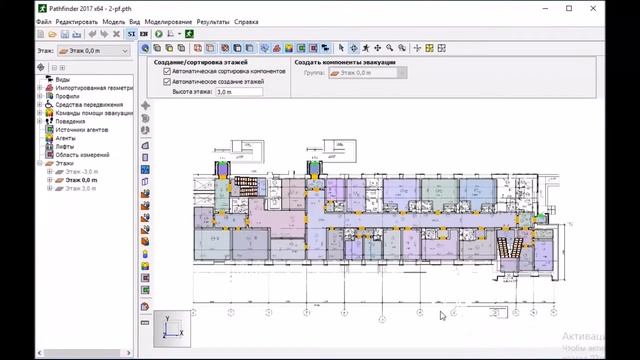Image resolution: width=640 pixels, height=360 pixels.
Task: Select Источники агентов in the tree
Action: pos(82,130)
